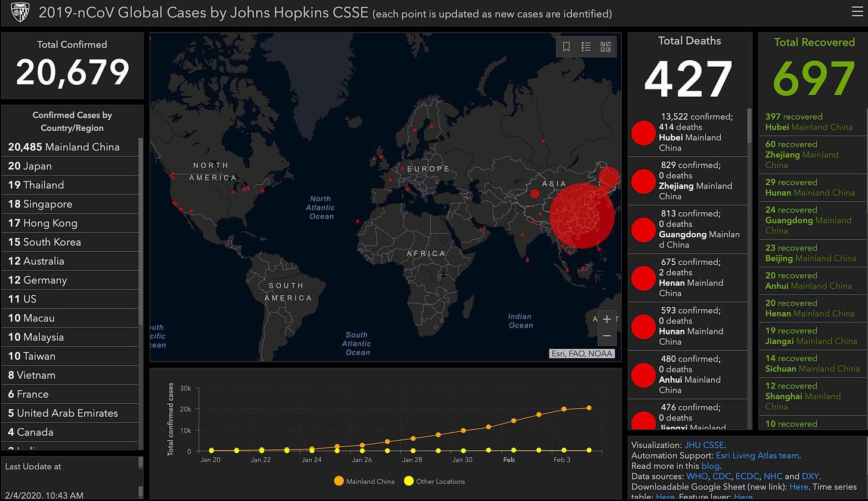Open the DXY data source link
868x501 pixels.
click(x=811, y=477)
